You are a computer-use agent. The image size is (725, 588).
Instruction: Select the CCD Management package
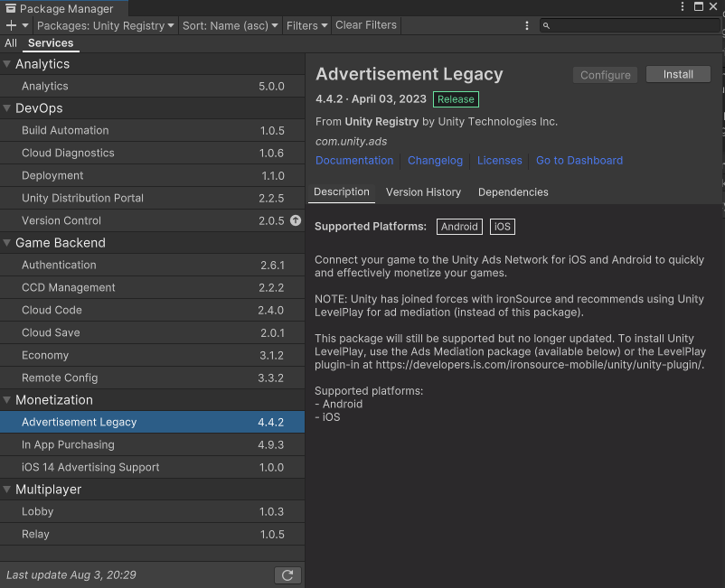(153, 288)
